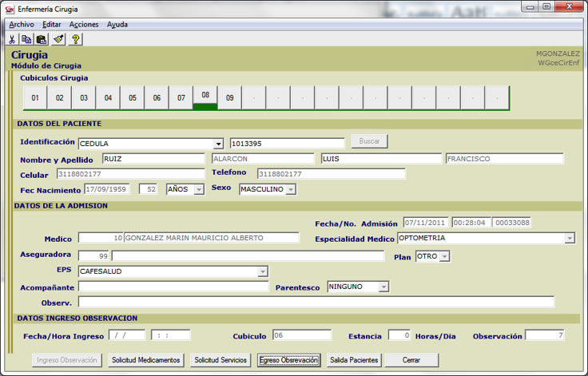Expand the EPS CAFESALUD dropdown
Screen dimensions: 588x376
click(263, 271)
